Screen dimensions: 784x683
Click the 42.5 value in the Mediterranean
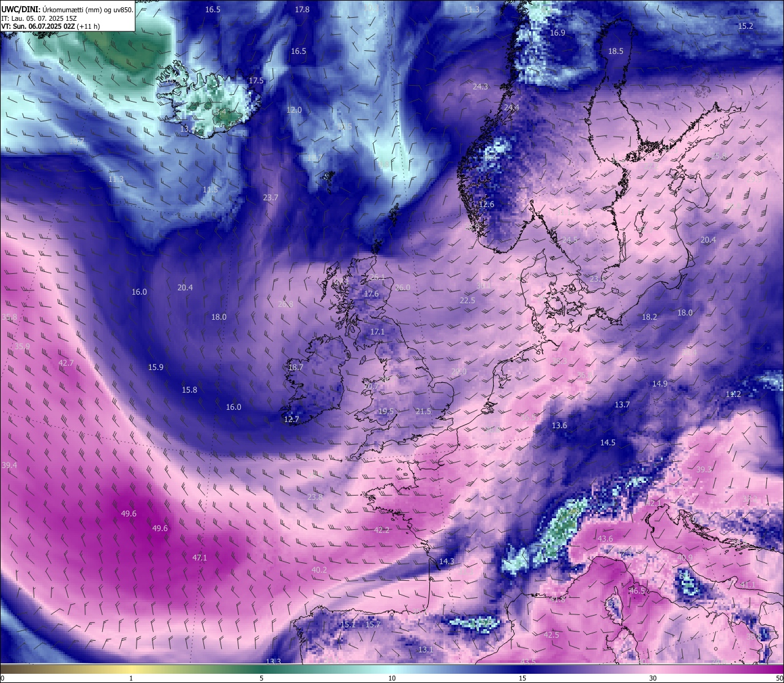[x=551, y=635]
